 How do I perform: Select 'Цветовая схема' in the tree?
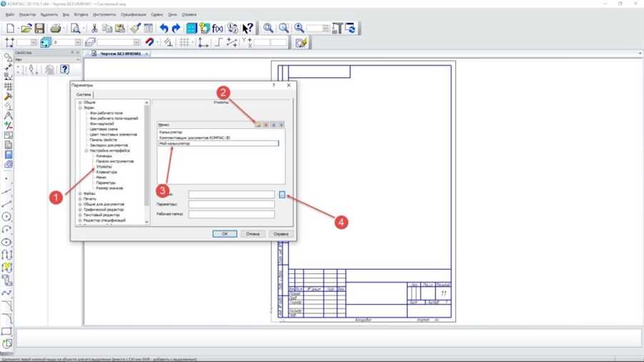(104, 129)
